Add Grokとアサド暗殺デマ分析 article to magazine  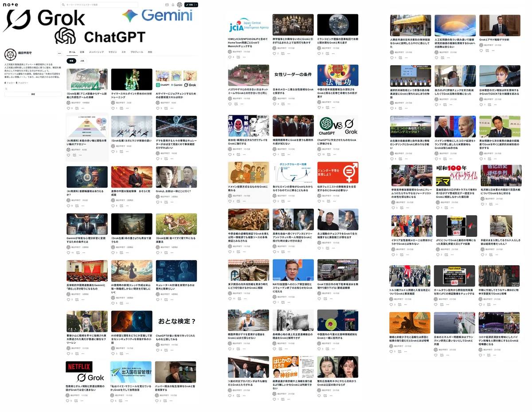487,51
